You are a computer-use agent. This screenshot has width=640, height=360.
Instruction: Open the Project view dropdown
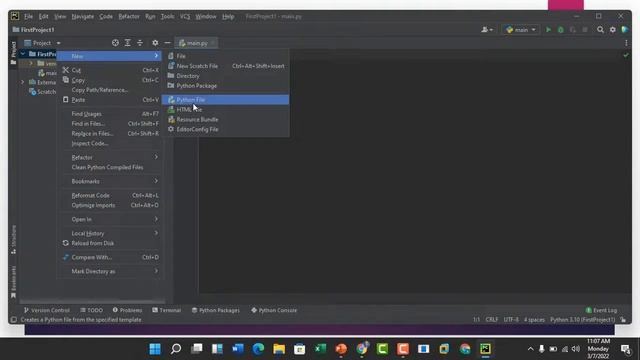42,43
